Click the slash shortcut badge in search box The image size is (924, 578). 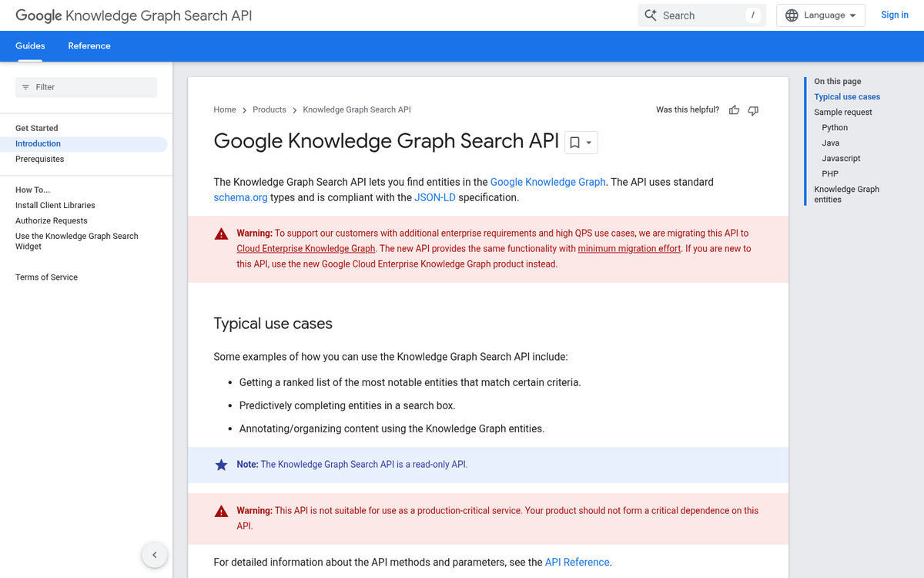[x=753, y=15]
